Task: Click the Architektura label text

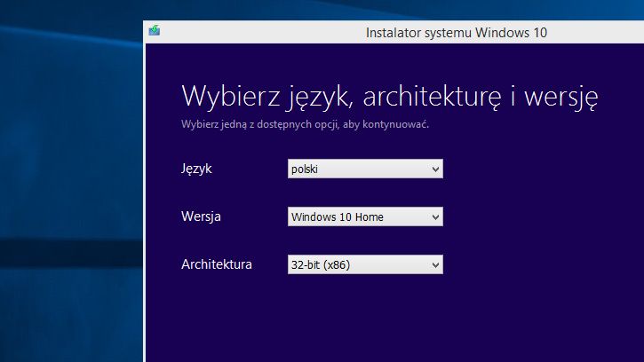Action: point(217,264)
